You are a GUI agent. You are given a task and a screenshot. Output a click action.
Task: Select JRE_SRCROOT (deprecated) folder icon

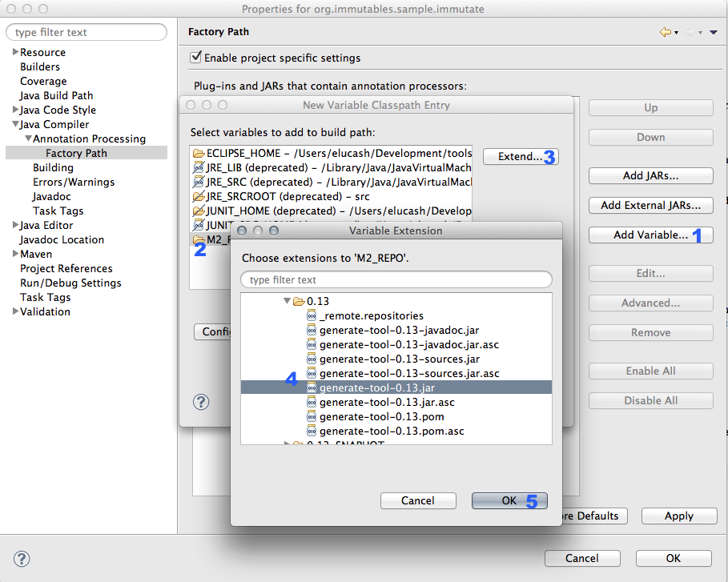(x=199, y=196)
